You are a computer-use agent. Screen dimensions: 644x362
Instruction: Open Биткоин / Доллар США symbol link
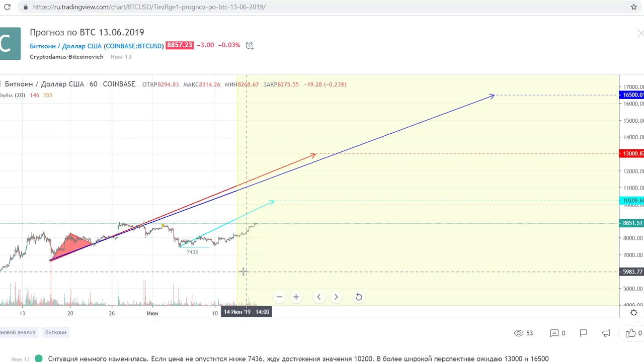(97, 46)
